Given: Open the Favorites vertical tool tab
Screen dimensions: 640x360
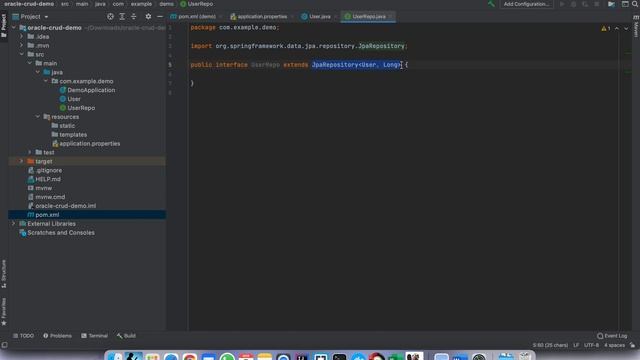Looking at the screenshot, I should click(x=4, y=311).
